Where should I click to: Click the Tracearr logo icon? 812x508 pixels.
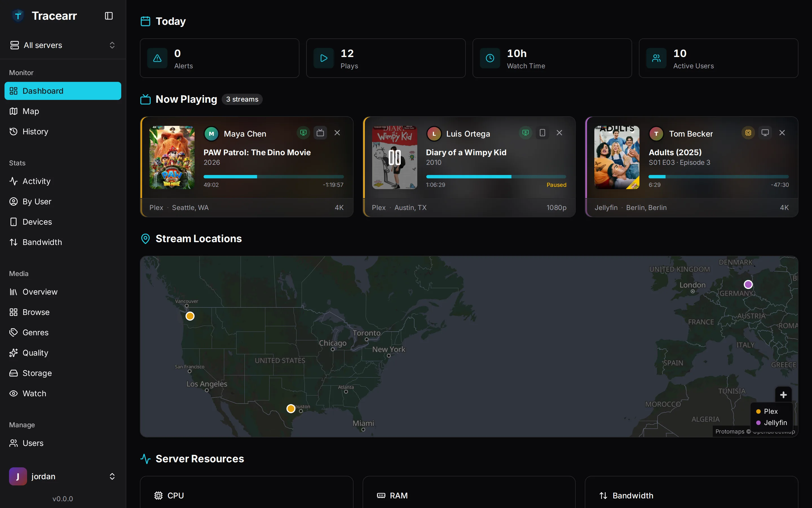click(x=18, y=16)
